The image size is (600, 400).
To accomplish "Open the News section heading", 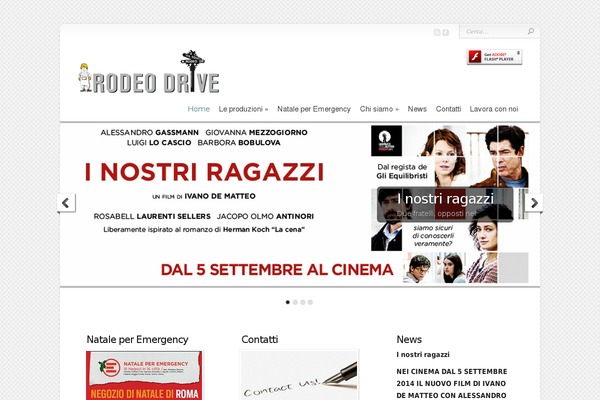I will click(409, 340).
